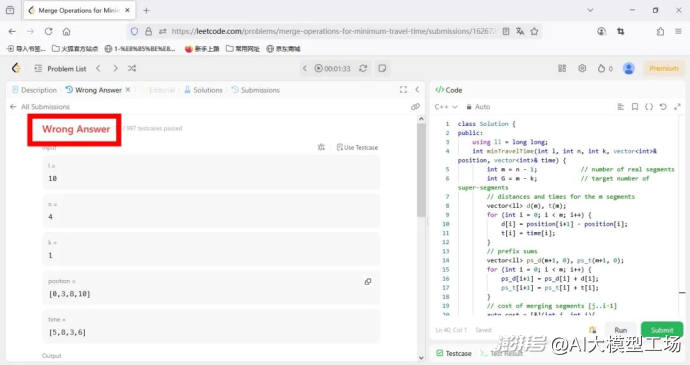The width and height of the screenshot is (690, 365).
Task: Click the Run button
Action: 620,330
